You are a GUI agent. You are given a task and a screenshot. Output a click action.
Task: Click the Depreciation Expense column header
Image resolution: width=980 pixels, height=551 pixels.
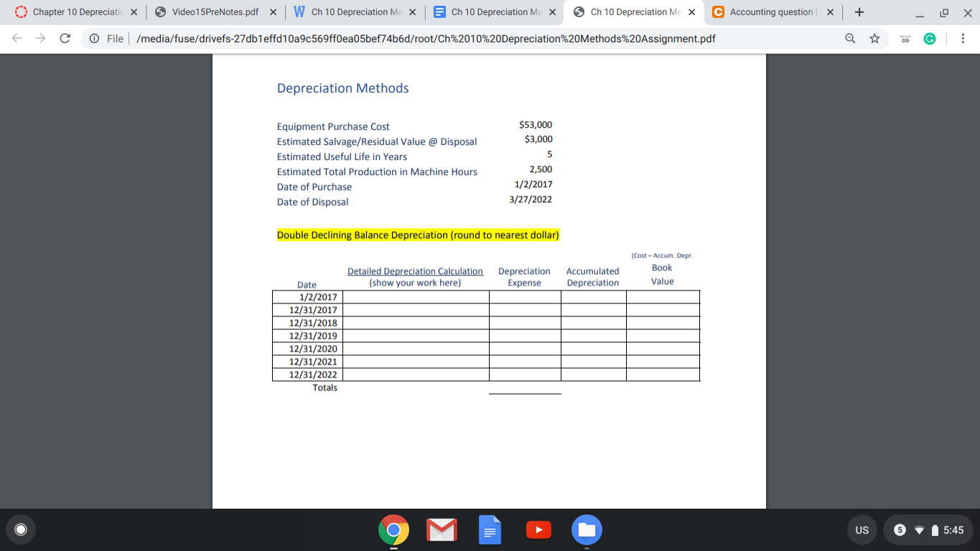[x=524, y=277]
